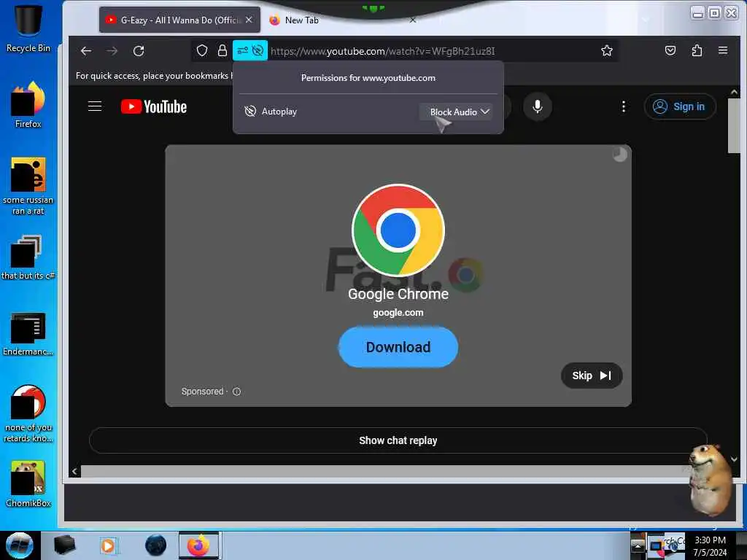Open YouTube settings three-dot menu
The width and height of the screenshot is (747, 560).
coord(624,106)
